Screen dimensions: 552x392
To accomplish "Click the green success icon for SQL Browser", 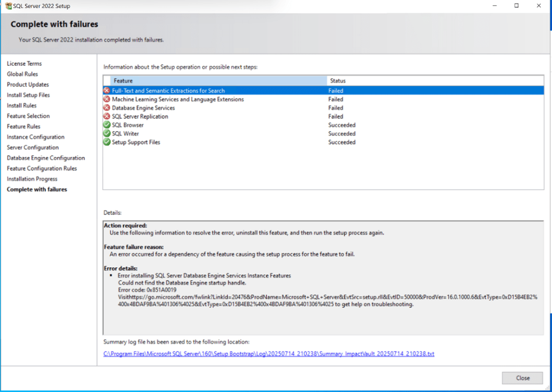I will [x=107, y=125].
